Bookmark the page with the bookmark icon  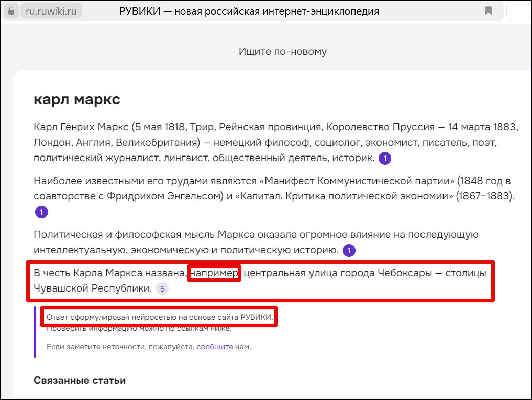pos(488,11)
